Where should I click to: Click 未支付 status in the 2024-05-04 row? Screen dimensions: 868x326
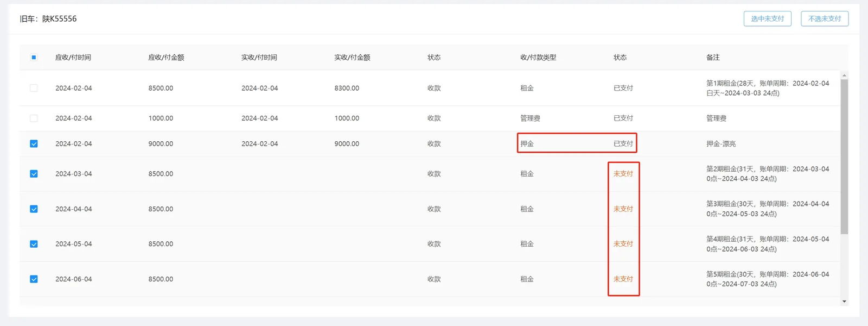coord(623,244)
